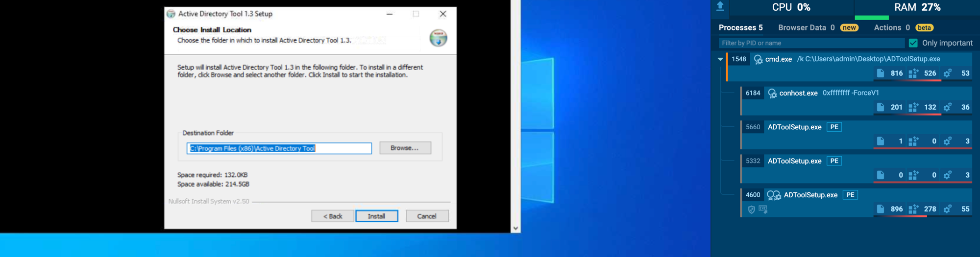Click the Destination Folder path field
The image size is (980, 257).
[x=279, y=148]
